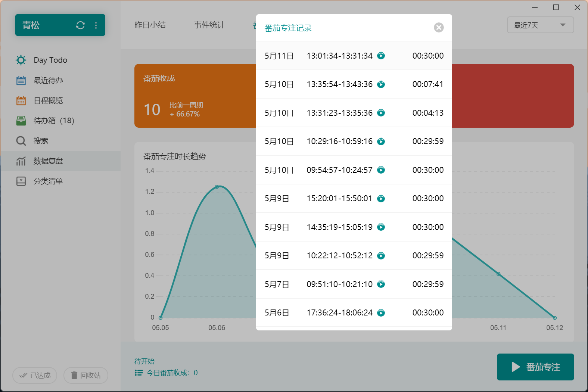Switch to the 昨日小结 tab
The height and width of the screenshot is (392, 588).
pyautogui.click(x=150, y=25)
